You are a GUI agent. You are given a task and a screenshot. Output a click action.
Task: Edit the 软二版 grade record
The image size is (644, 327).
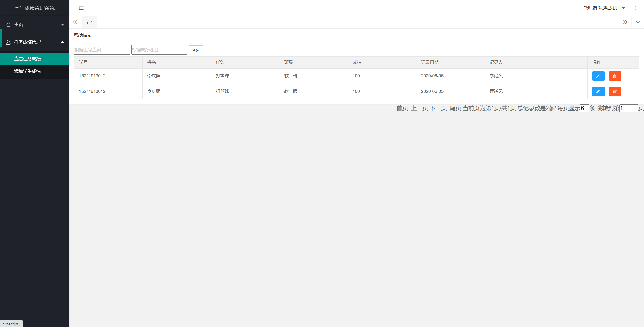598,91
